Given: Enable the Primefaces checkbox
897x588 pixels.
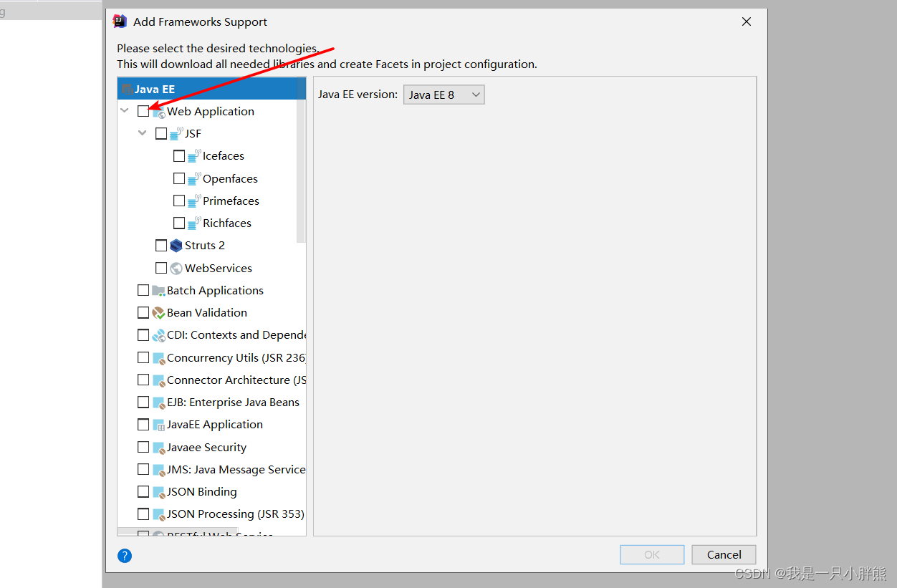Looking at the screenshot, I should tap(179, 201).
